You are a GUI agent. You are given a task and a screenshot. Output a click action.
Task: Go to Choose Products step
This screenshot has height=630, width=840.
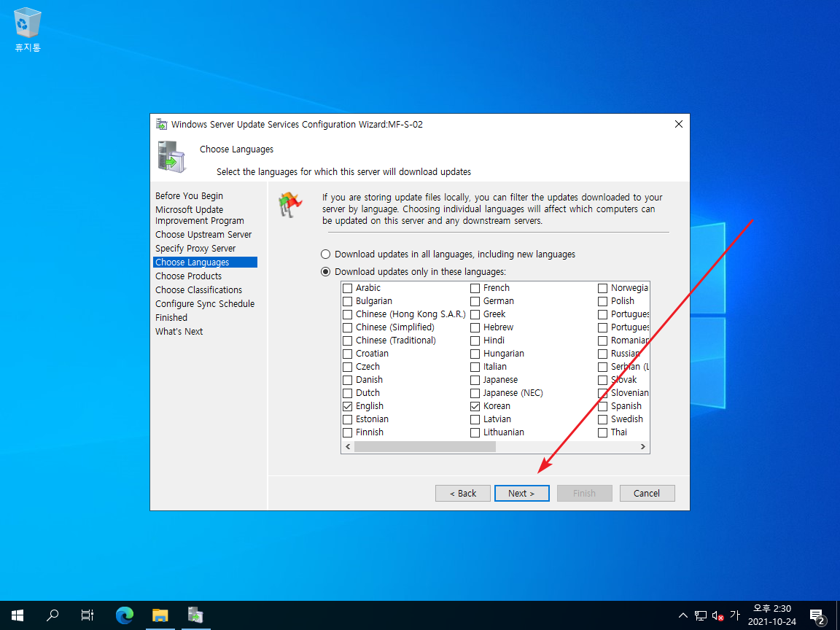(189, 276)
